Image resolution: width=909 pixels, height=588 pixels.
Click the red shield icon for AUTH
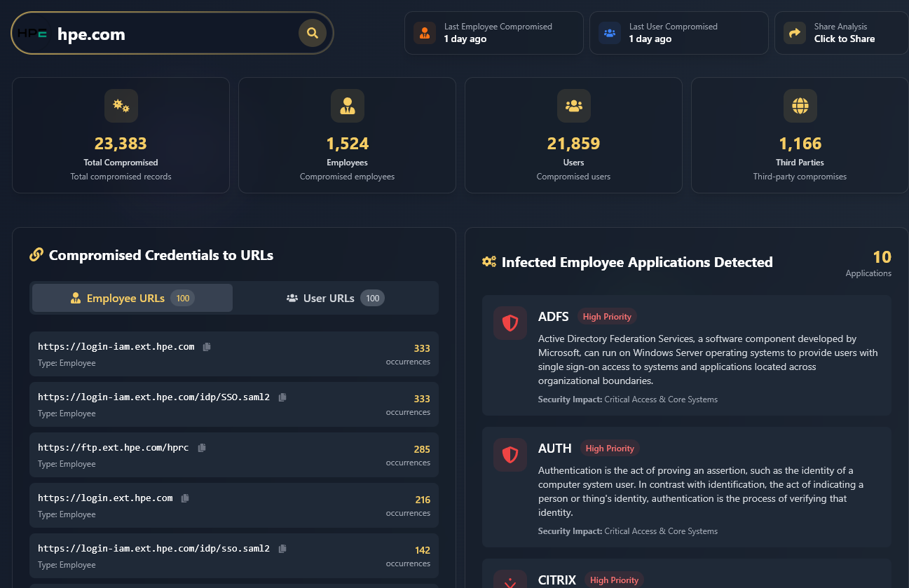(x=510, y=455)
